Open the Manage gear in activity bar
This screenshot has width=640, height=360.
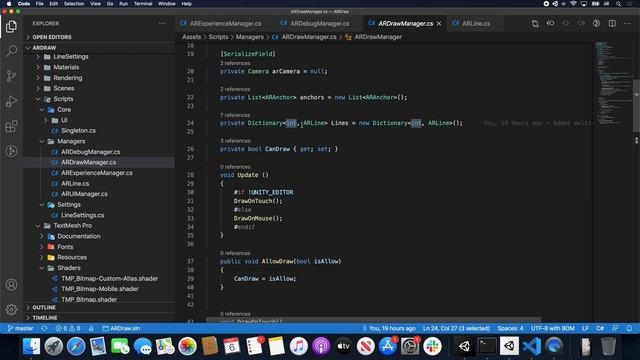click(x=11, y=309)
